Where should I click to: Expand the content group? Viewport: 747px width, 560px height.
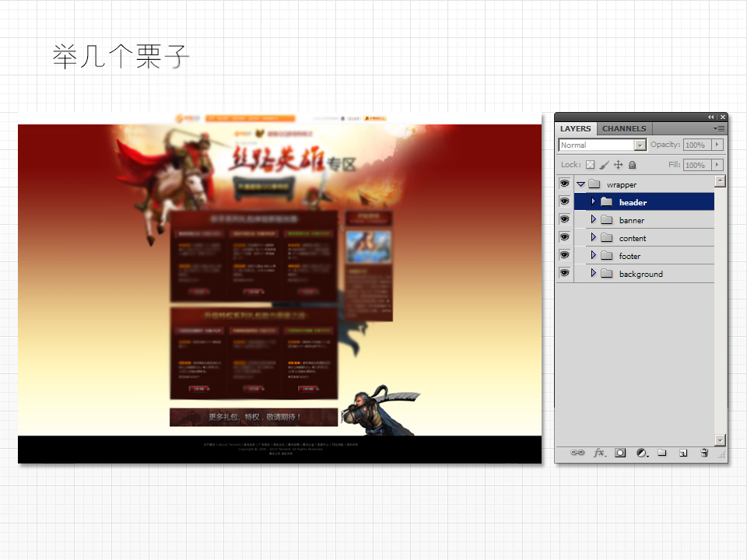coord(593,237)
